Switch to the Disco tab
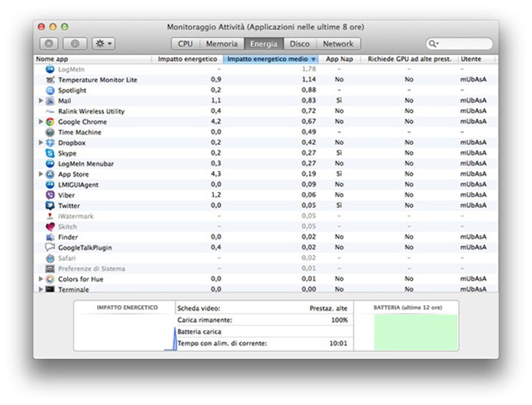This screenshot has width=532, height=405. coord(300,44)
